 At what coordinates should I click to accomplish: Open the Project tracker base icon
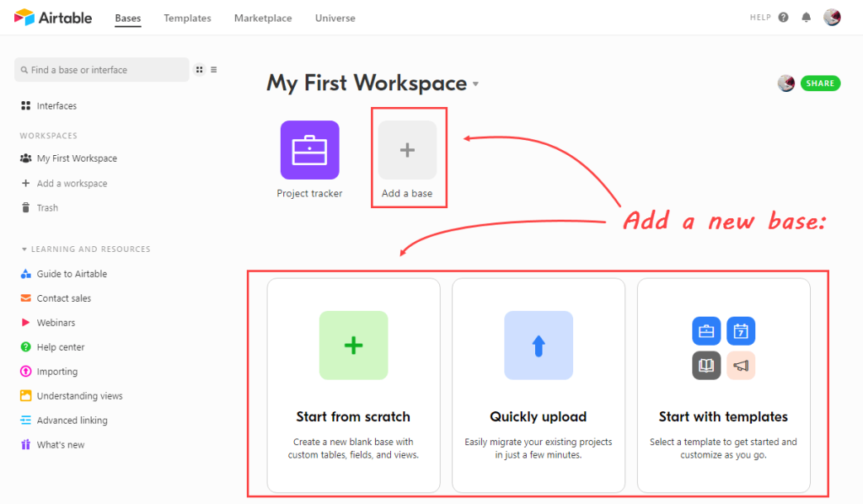(x=310, y=150)
